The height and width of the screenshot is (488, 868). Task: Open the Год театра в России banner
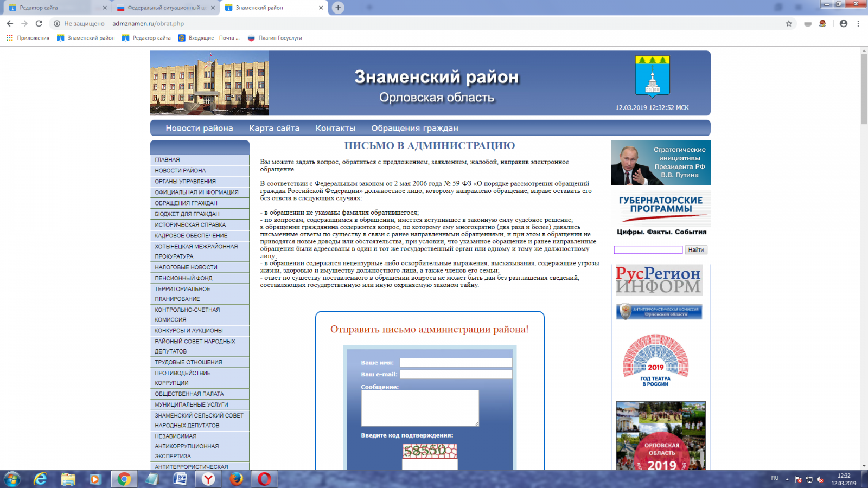(x=656, y=361)
